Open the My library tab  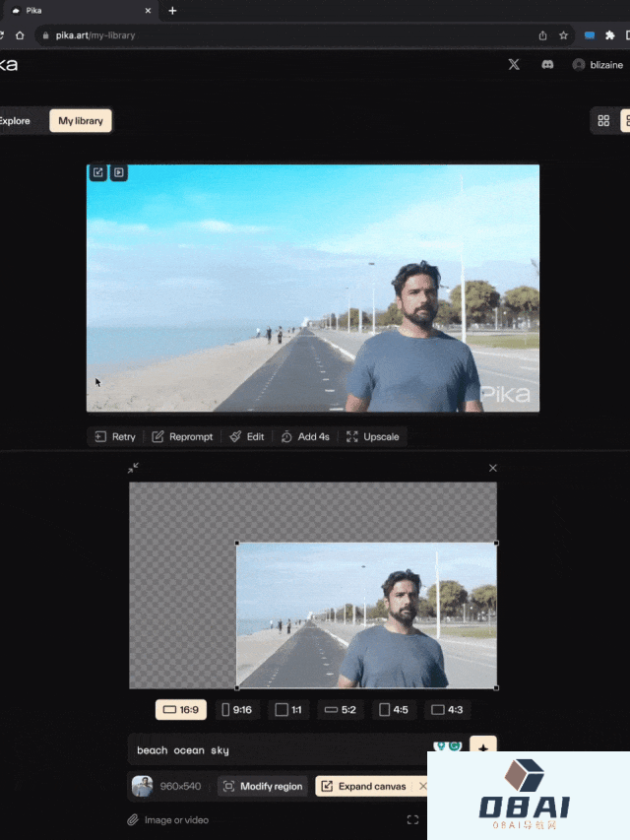81,121
